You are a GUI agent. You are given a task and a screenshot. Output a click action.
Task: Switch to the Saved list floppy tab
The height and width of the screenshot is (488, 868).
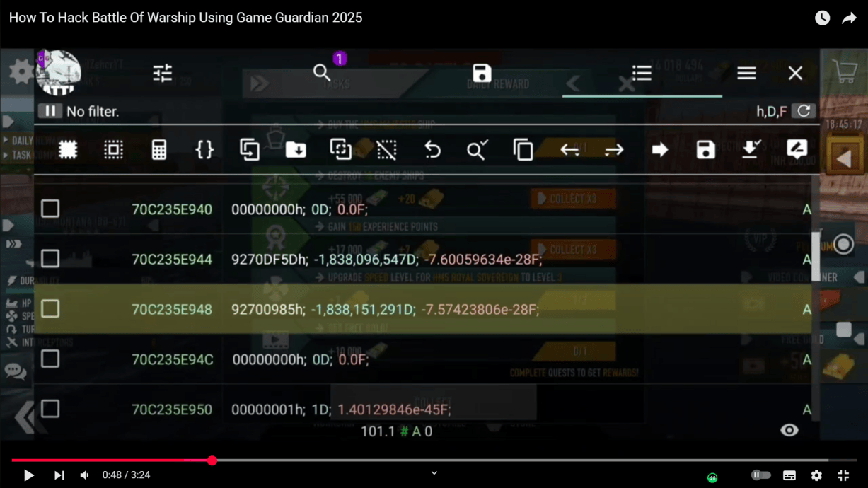pos(482,73)
